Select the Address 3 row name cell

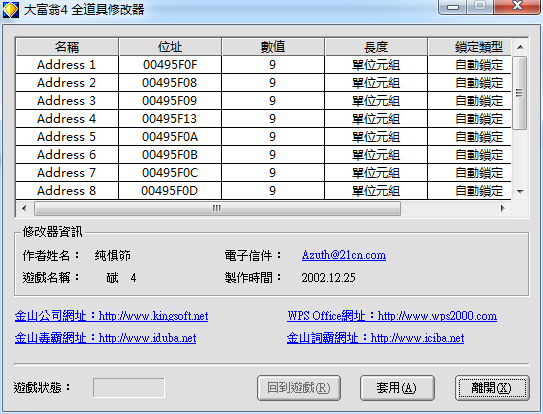[67, 101]
